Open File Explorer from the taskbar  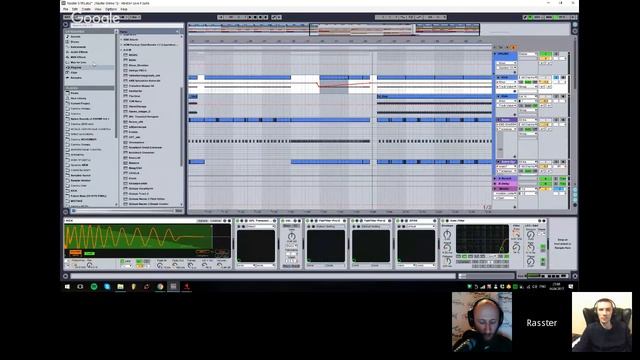pyautogui.click(x=120, y=287)
